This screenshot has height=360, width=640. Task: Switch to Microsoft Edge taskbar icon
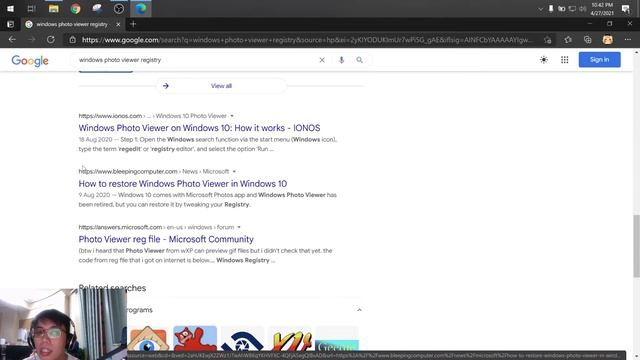coord(141,9)
